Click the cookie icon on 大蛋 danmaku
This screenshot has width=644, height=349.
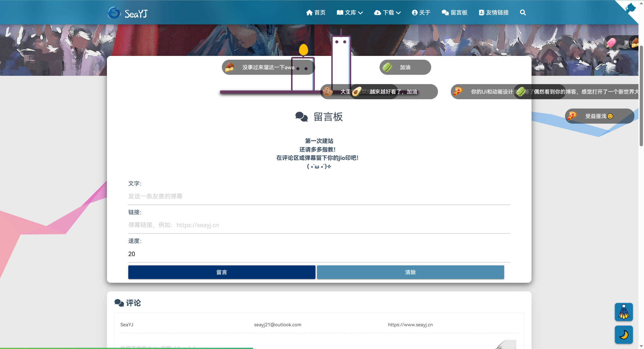tap(328, 92)
